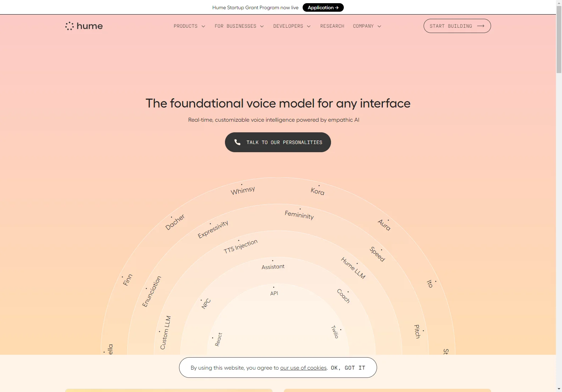This screenshot has height=392, width=562.
Task: Select the Aura personality label
Action: click(384, 225)
